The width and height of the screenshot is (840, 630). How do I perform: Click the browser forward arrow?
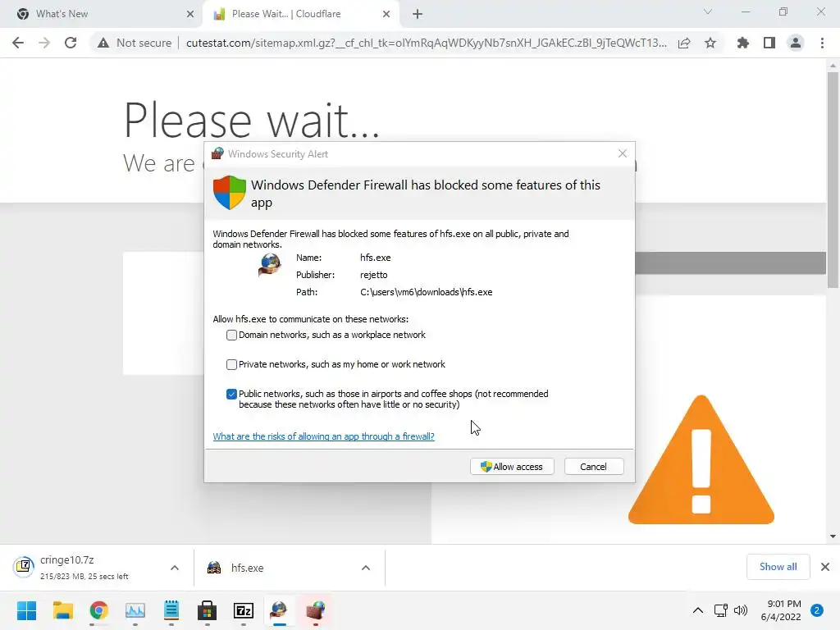(x=44, y=43)
